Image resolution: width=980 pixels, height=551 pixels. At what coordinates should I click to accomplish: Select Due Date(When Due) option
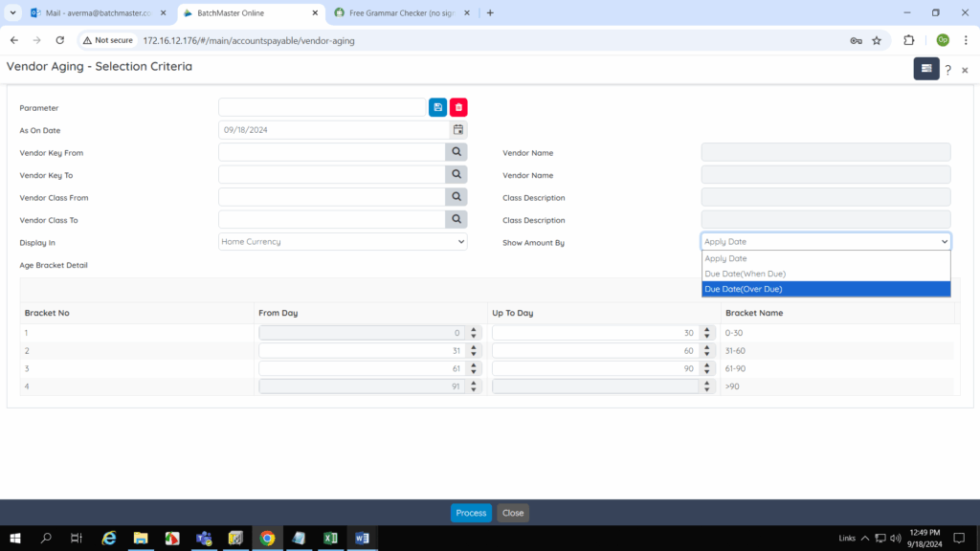tap(825, 274)
